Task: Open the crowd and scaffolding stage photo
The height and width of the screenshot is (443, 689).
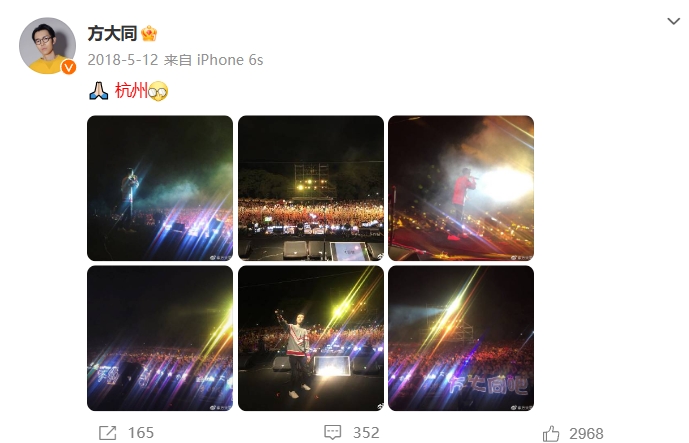Action: tap(311, 188)
